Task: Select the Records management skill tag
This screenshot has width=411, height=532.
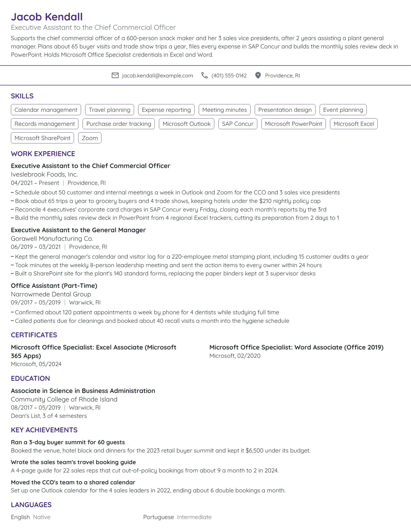Action: click(x=45, y=124)
